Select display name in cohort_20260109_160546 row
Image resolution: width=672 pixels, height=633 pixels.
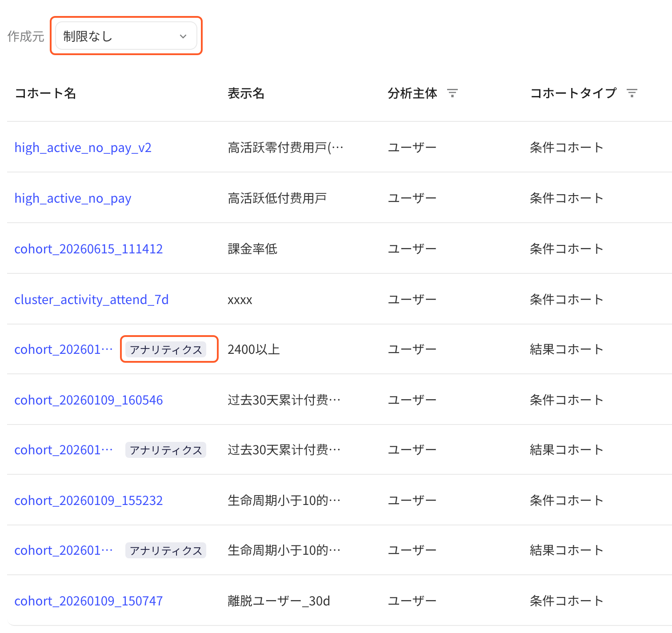(x=284, y=400)
